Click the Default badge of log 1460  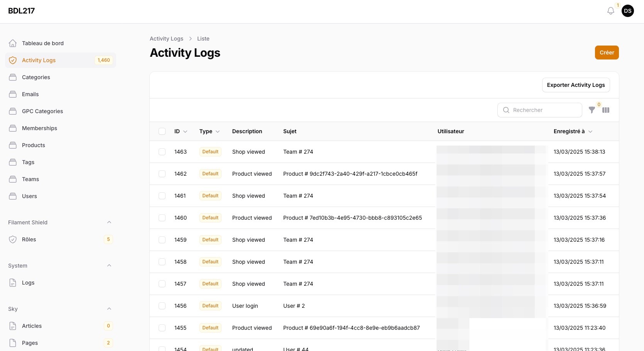[x=210, y=218]
